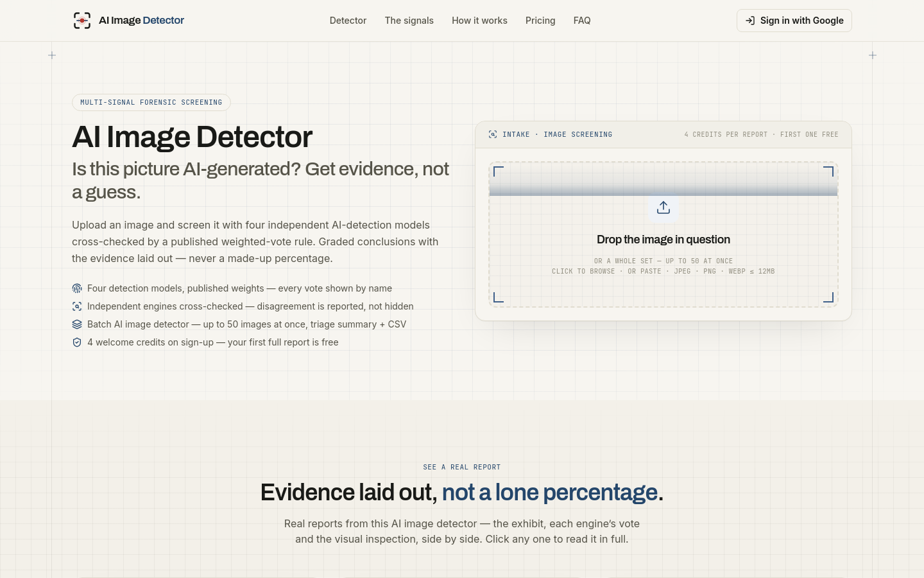The image size is (924, 578).
Task: Open the AI Image Detector home link
Action: [x=128, y=21]
